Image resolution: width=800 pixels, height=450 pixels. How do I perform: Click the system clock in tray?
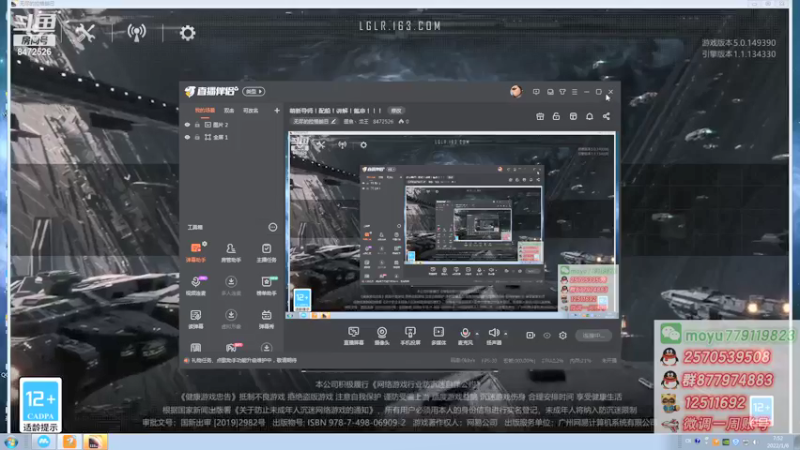[x=778, y=442]
